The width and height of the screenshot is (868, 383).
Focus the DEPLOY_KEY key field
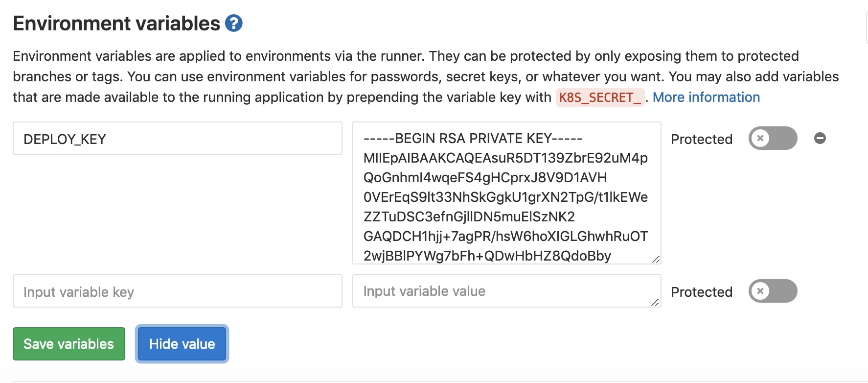pyautogui.click(x=178, y=138)
